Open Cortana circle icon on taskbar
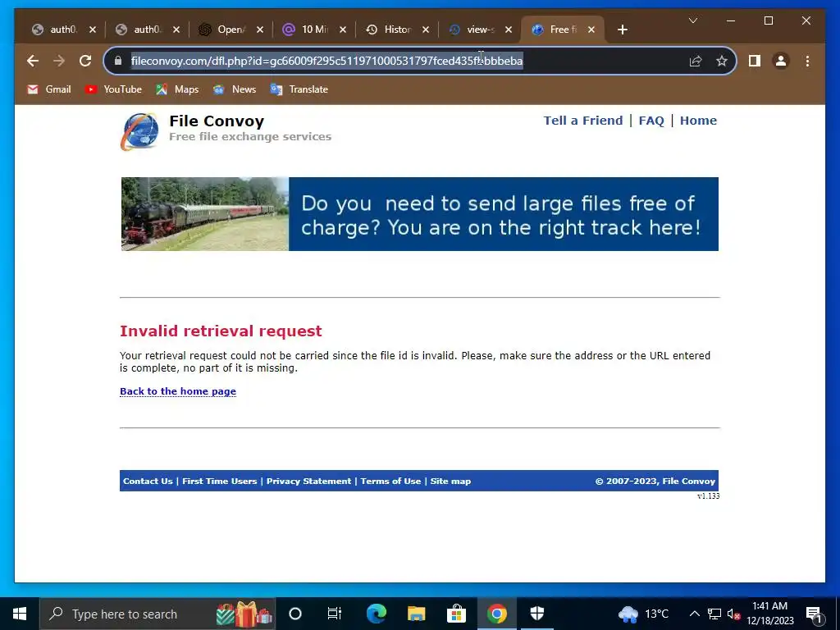The height and width of the screenshot is (630, 840). (295, 614)
